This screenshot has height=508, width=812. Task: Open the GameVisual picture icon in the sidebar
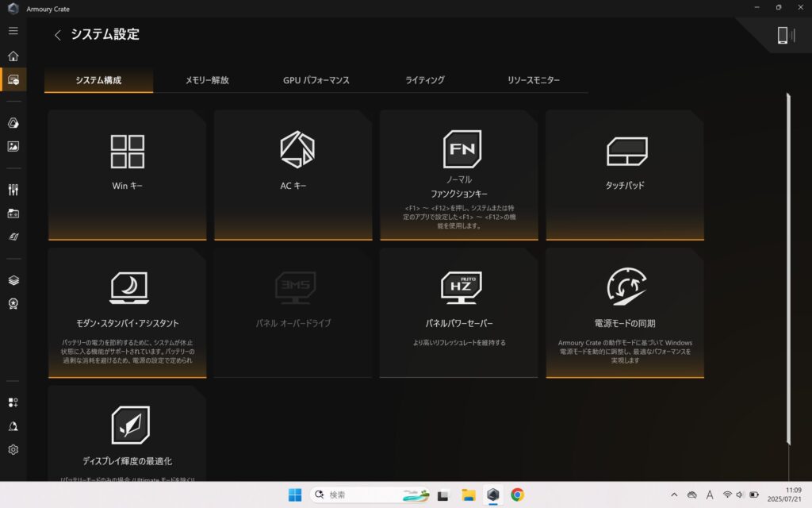click(x=13, y=146)
